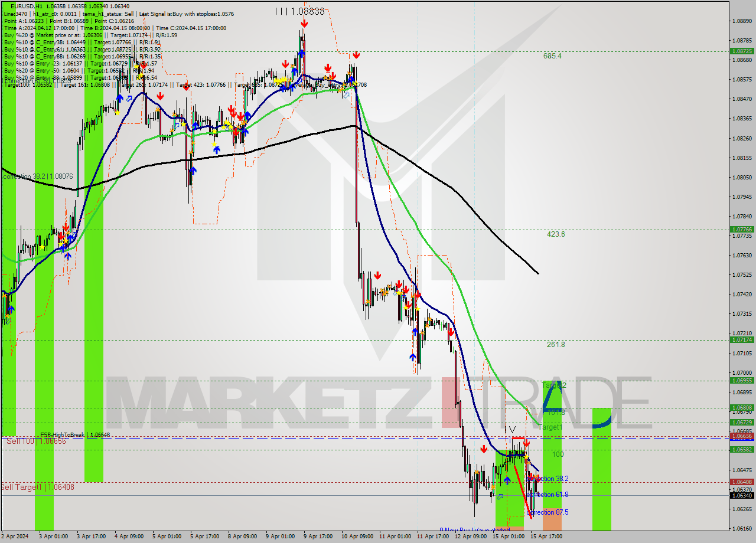Click the 1.06160 price axis value

[742, 529]
